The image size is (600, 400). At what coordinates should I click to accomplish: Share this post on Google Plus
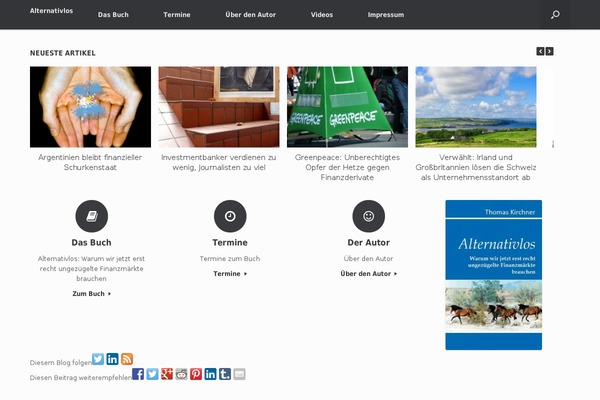[167, 374]
